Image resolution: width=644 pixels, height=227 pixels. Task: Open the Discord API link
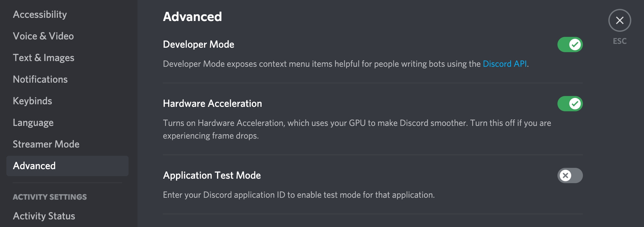click(505, 64)
